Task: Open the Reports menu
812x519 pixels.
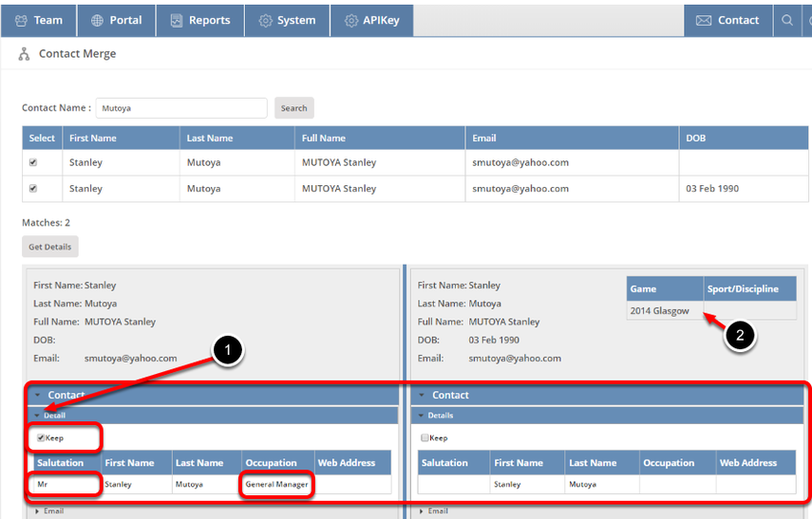Action: [x=200, y=21]
